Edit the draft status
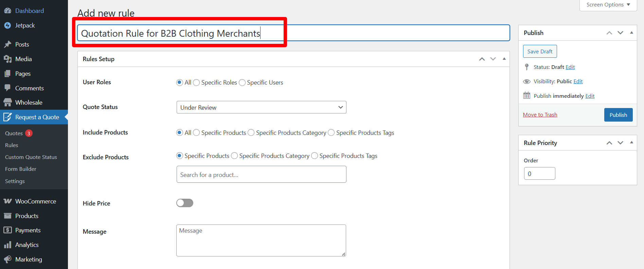The height and width of the screenshot is (269, 644). (570, 67)
